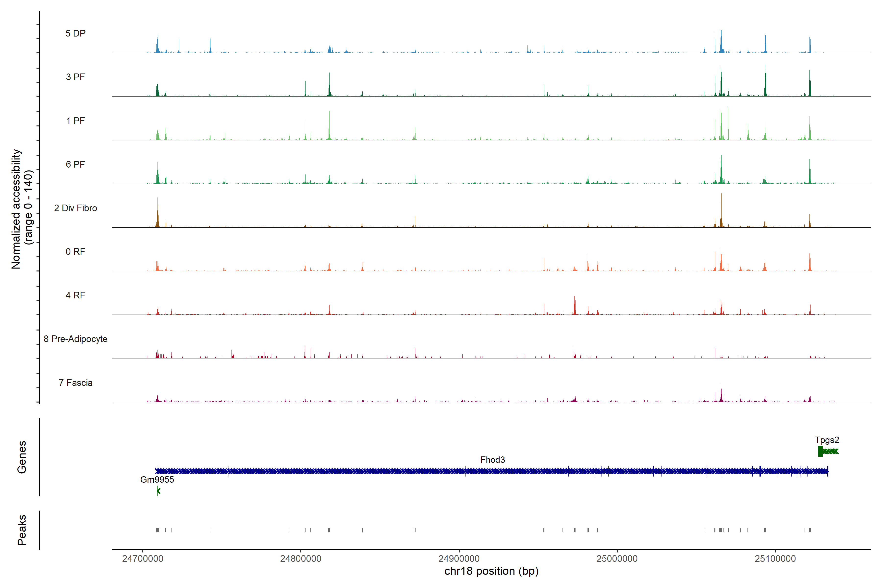Click the Tpgs2 gene label

pos(826,440)
